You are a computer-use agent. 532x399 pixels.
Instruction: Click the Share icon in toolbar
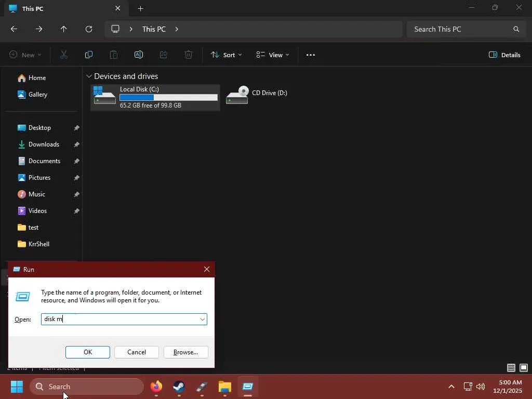pyautogui.click(x=164, y=55)
